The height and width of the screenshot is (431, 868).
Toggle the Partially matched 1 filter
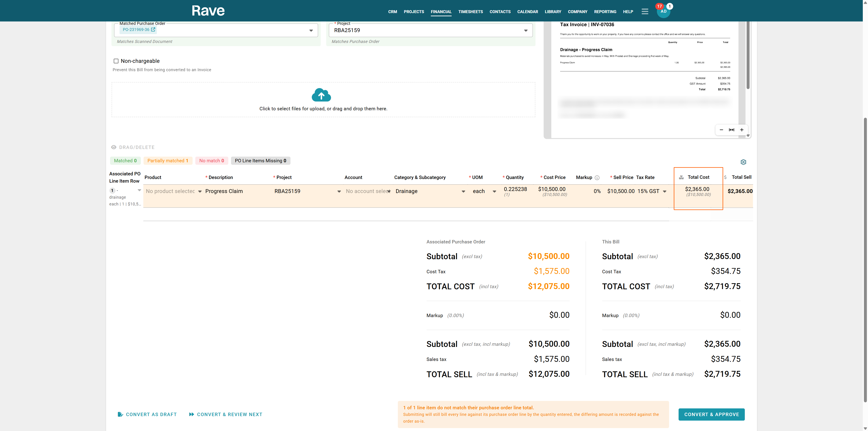click(168, 161)
